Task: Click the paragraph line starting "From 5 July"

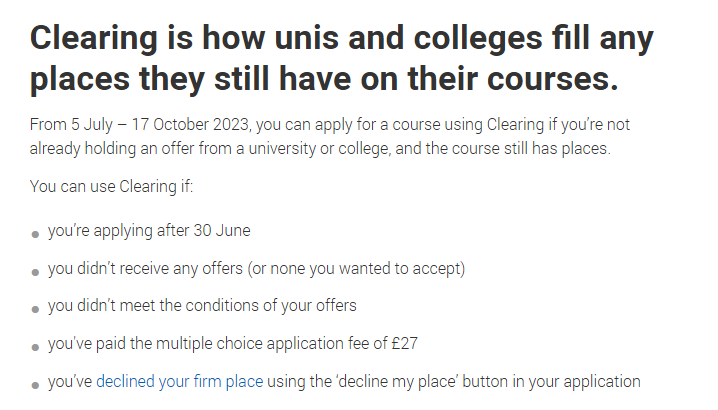Action: pos(330,125)
